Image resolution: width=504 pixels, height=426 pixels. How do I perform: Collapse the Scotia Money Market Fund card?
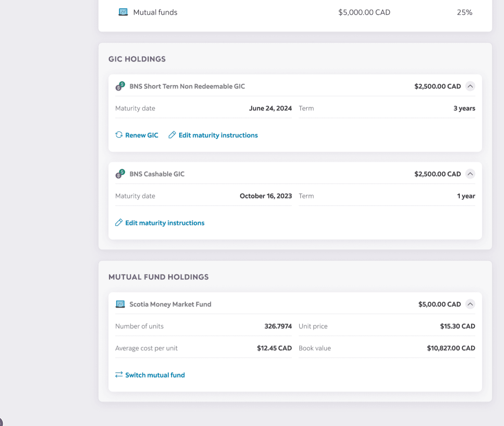click(470, 304)
